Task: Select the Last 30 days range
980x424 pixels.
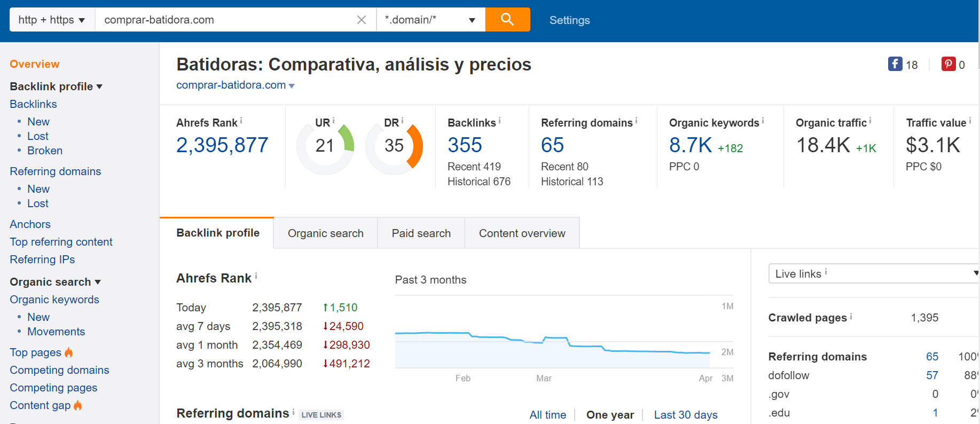Action: point(686,415)
